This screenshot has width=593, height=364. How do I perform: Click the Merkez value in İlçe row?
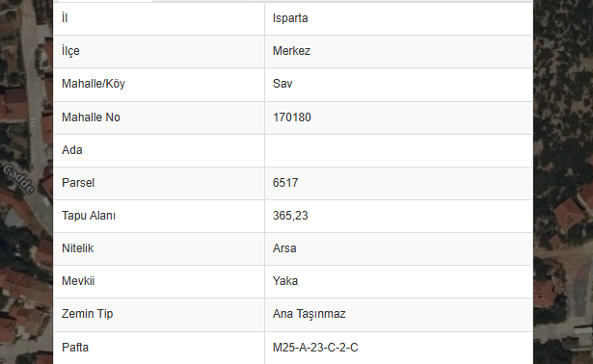(x=291, y=51)
